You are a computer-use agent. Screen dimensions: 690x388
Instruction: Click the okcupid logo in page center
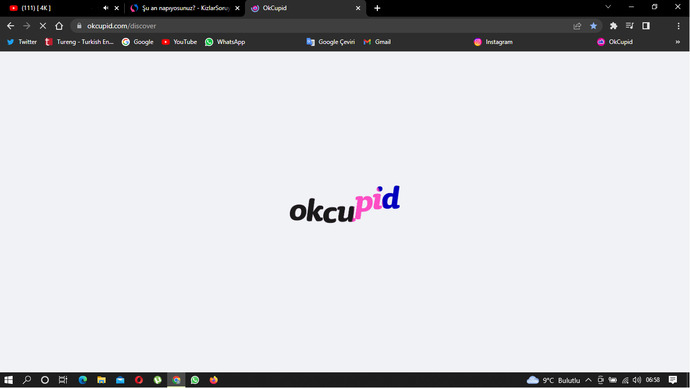click(345, 204)
